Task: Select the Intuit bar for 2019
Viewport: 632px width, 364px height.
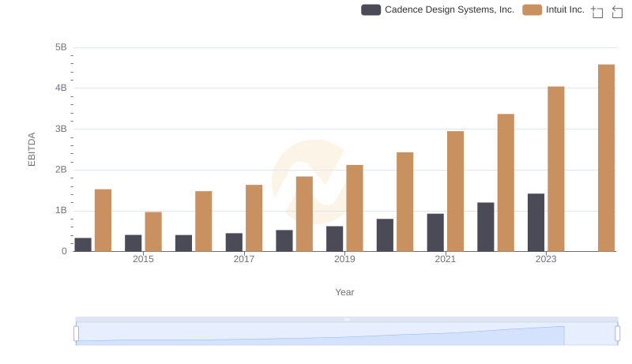Action: click(354, 208)
